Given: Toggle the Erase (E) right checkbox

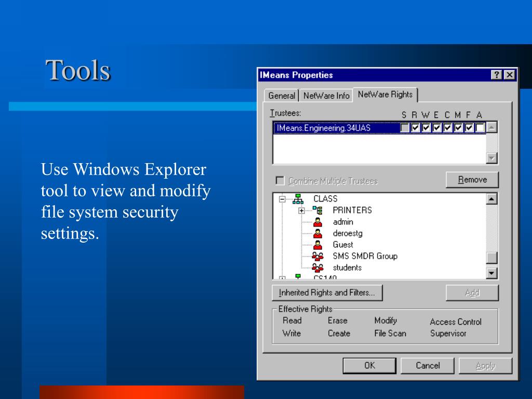Looking at the screenshot, I should click(437, 128).
